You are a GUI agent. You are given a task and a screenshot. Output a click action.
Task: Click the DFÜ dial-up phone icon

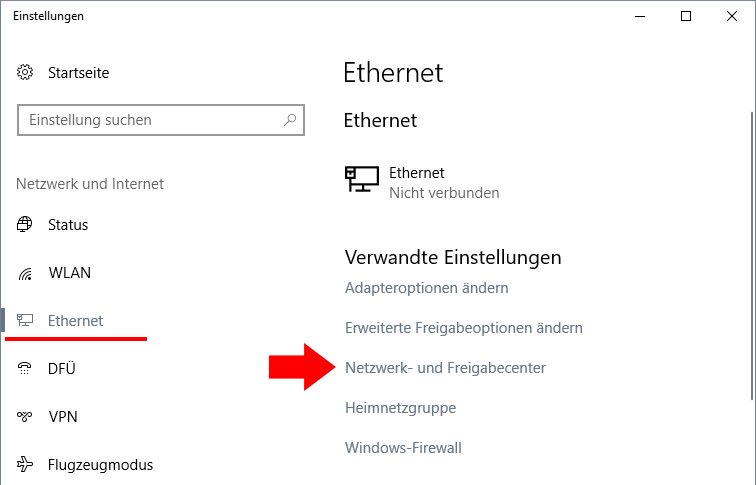[x=25, y=368]
